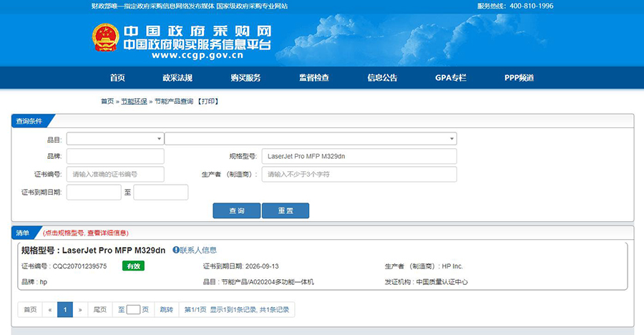Open the 节能环保 breadcrumb link
Viewport: 644px width, 335px height.
pos(134,102)
